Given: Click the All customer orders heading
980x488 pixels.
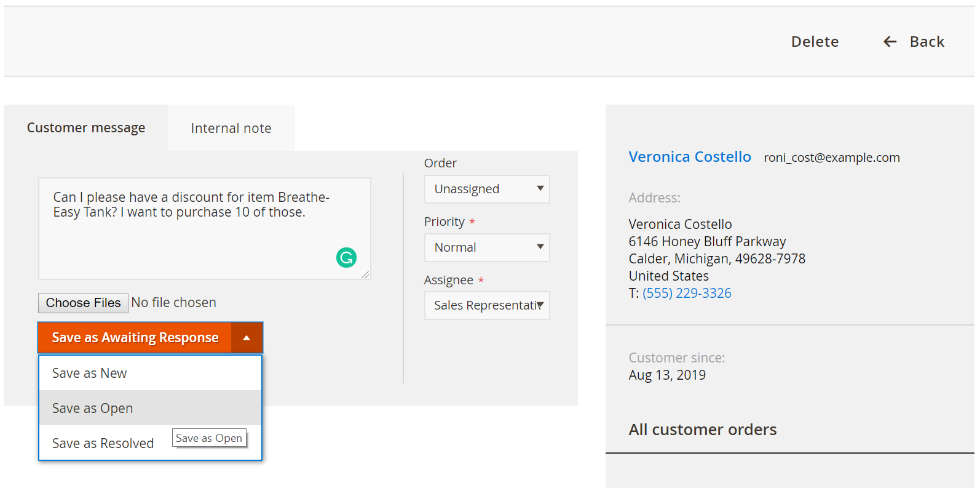Looking at the screenshot, I should (702, 430).
